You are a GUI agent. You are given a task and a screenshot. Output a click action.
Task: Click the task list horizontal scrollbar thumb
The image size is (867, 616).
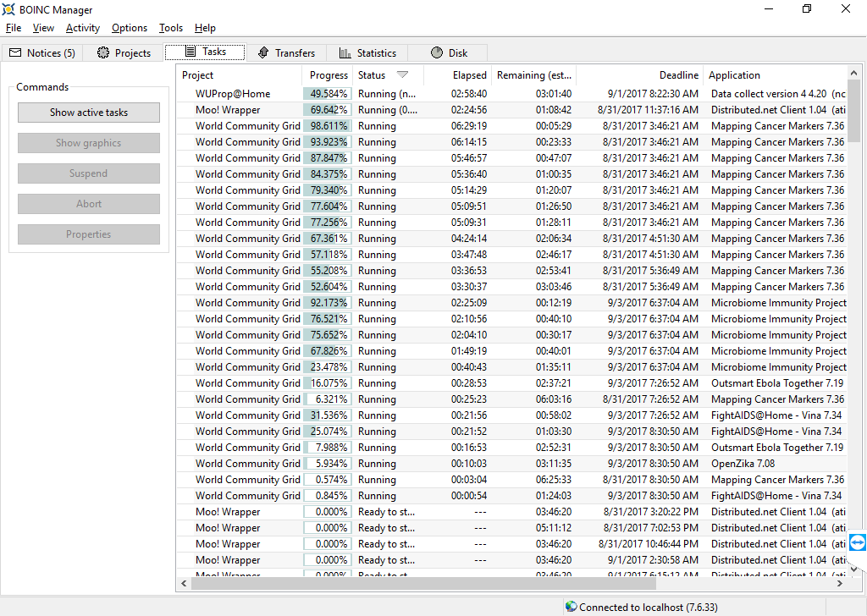(423, 583)
